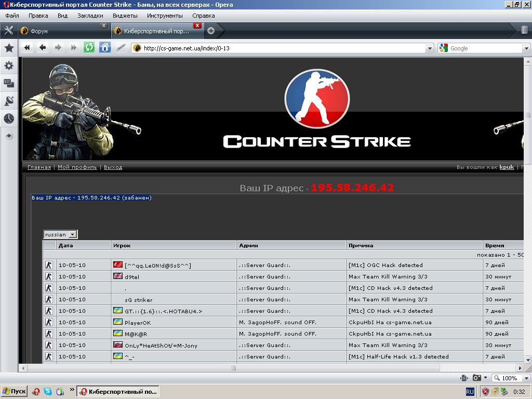This screenshot has height=399, width=532.
Task: Click the Выход logout link
Action: coord(113,167)
